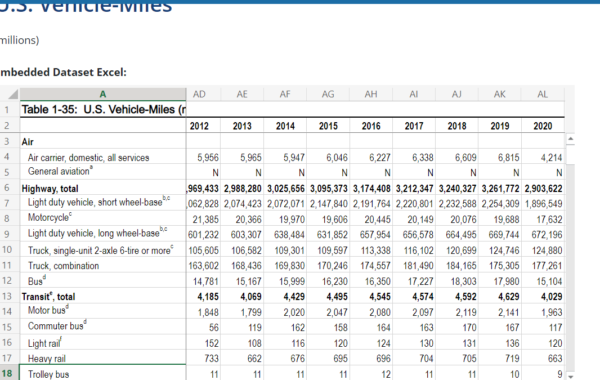Click the 2012 year header cell
This screenshot has width=600, height=380.
click(199, 126)
